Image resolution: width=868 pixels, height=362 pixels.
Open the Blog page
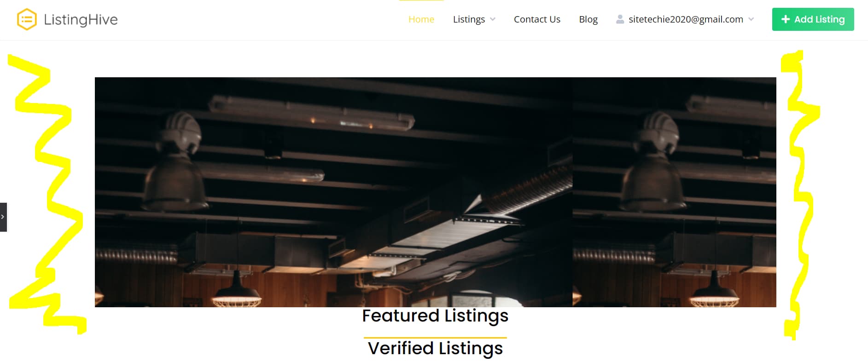coord(588,19)
